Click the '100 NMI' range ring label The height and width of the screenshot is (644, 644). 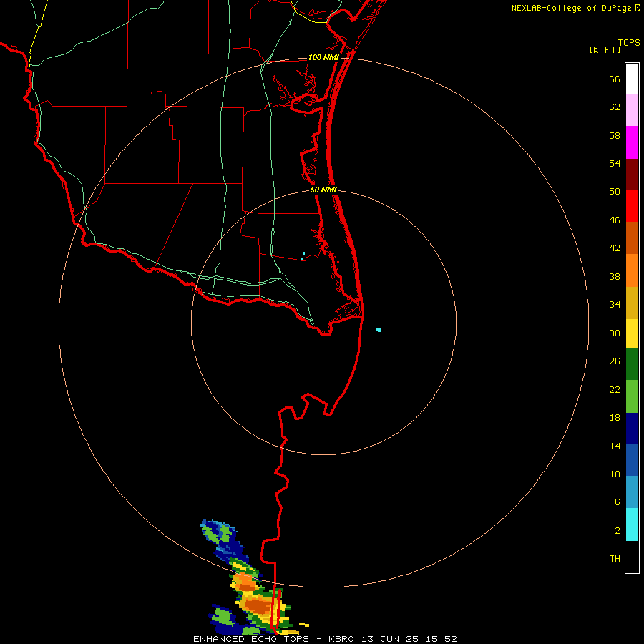323,57
